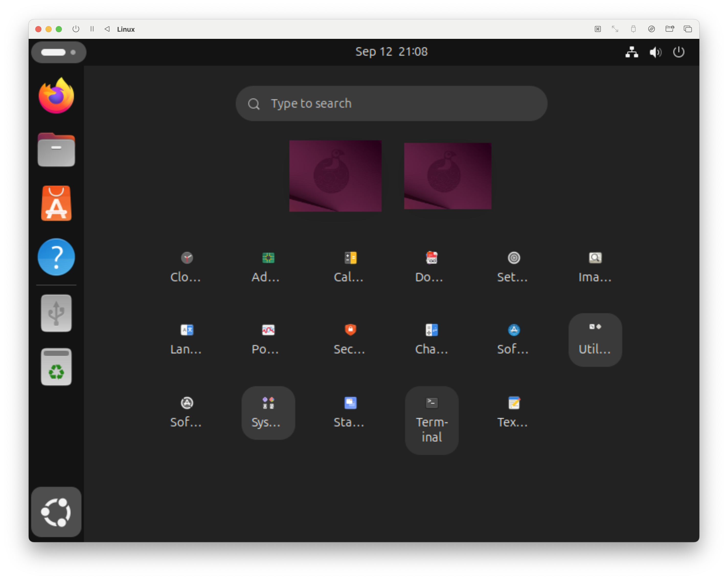The image size is (728, 580).
Task: Click the volume icon in top bar
Action: [x=655, y=52]
